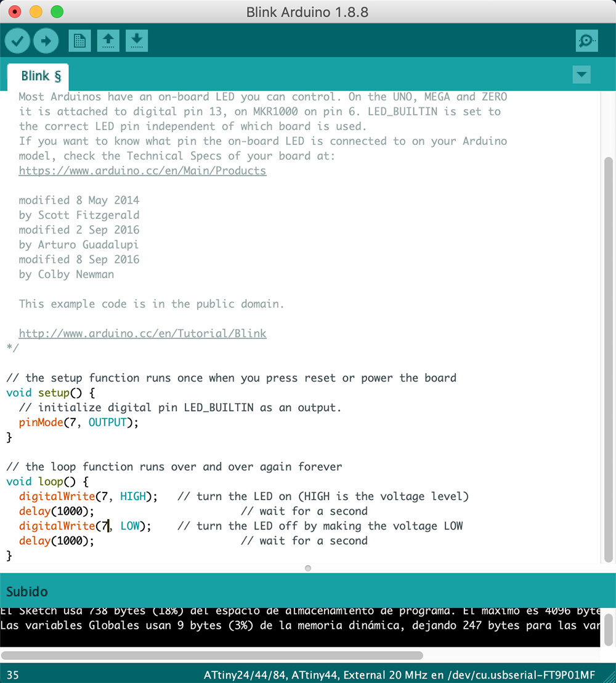Click the '// turn the LED off' comment
Viewport: 616px width, 683px height.
[x=320, y=526]
